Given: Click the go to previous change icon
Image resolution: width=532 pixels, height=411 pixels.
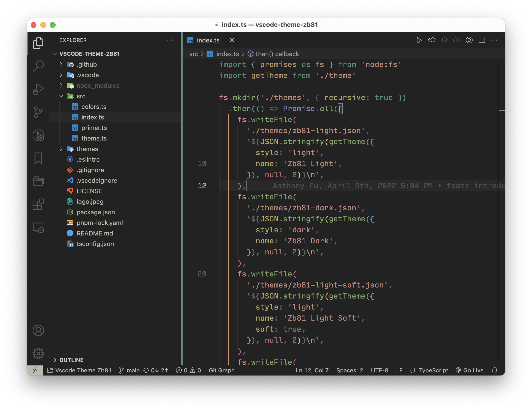Looking at the screenshot, I should pos(444,40).
